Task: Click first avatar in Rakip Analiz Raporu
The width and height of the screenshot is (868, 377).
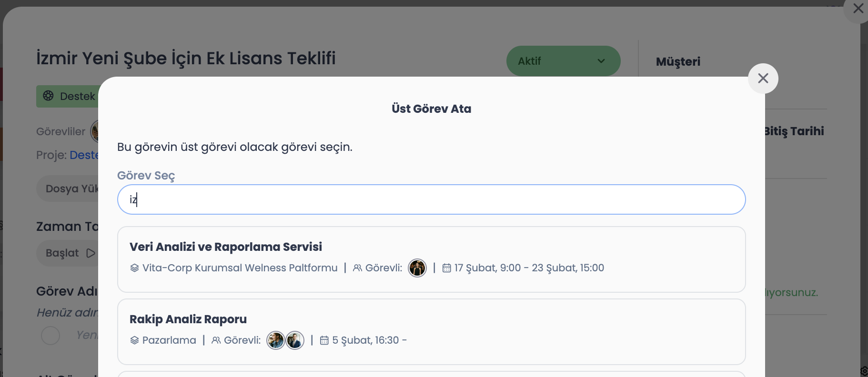Action: pyautogui.click(x=275, y=340)
